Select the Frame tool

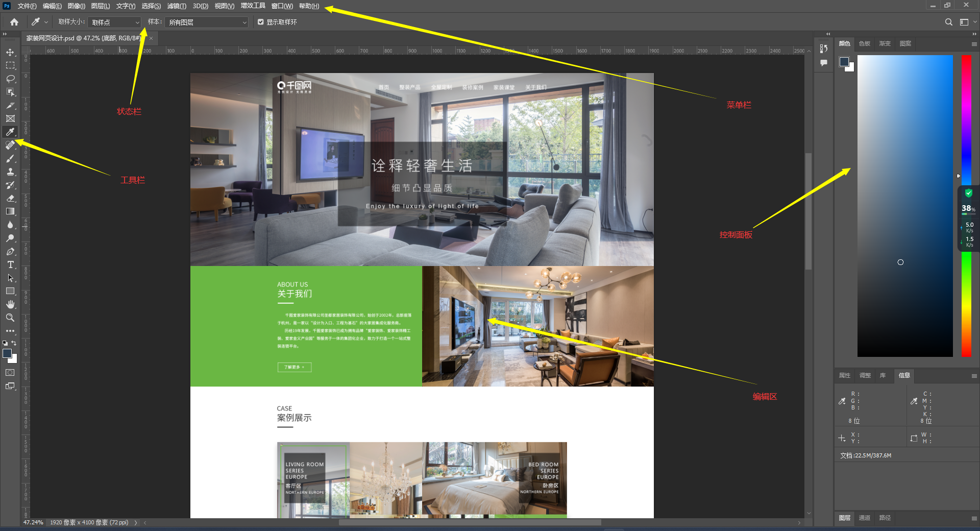[10, 118]
